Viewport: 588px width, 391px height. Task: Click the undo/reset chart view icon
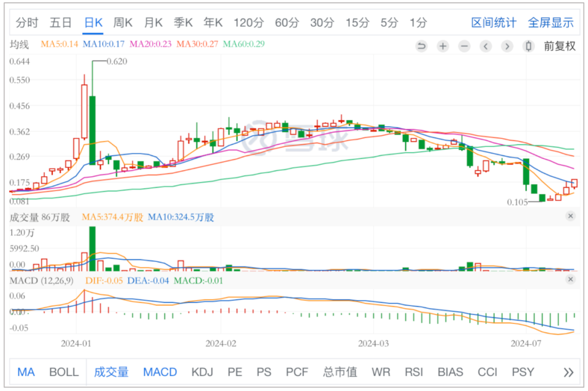click(421, 46)
